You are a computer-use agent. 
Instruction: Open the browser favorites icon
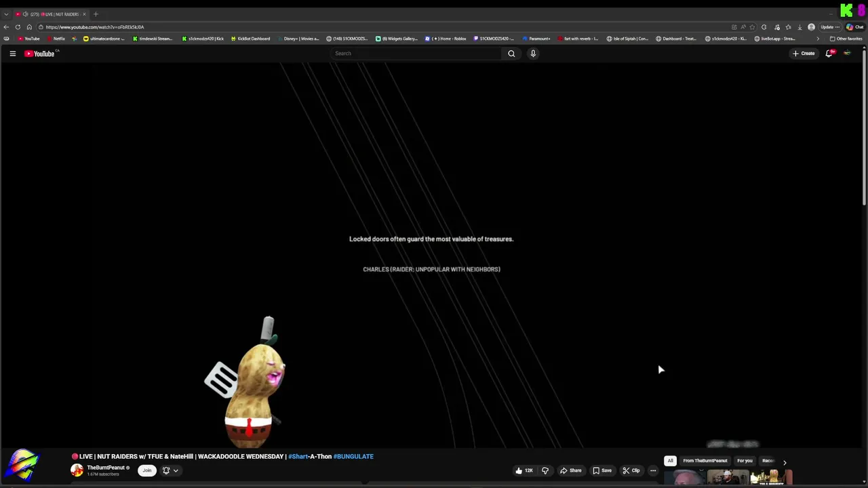[788, 27]
